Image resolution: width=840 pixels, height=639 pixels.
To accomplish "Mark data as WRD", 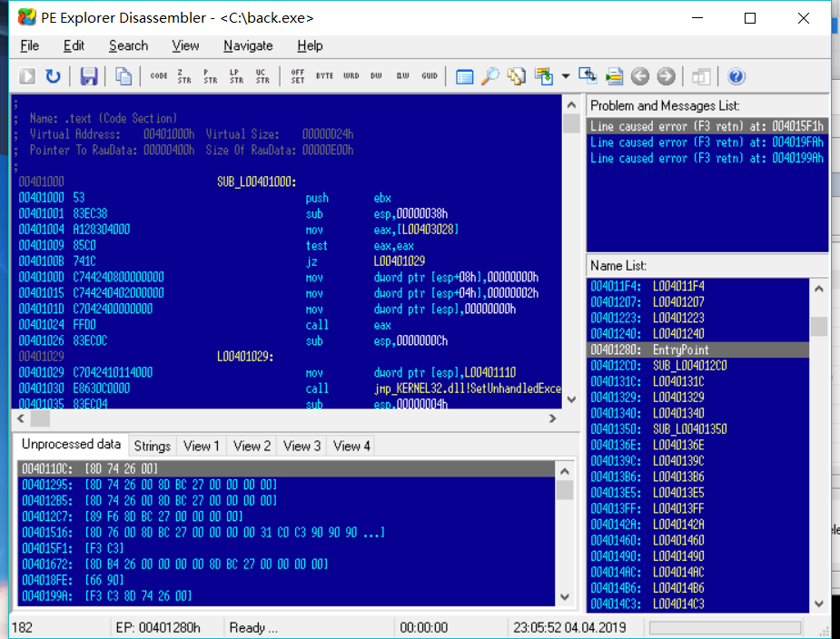I will [351, 76].
